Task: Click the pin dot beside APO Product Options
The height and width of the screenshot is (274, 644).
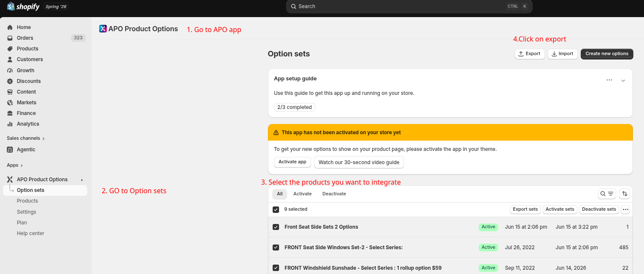Action: (x=82, y=180)
